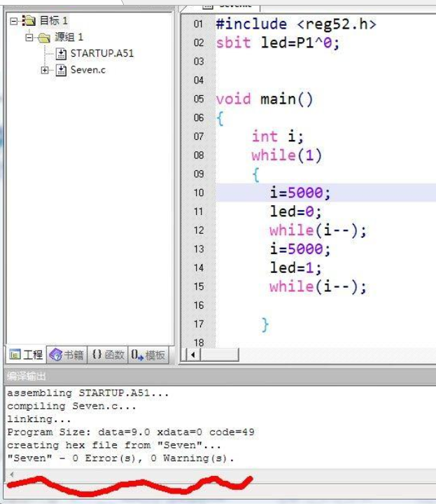The width and height of the screenshot is (436, 504).
Task: Select the Seven.c file icon
Action: pos(61,70)
